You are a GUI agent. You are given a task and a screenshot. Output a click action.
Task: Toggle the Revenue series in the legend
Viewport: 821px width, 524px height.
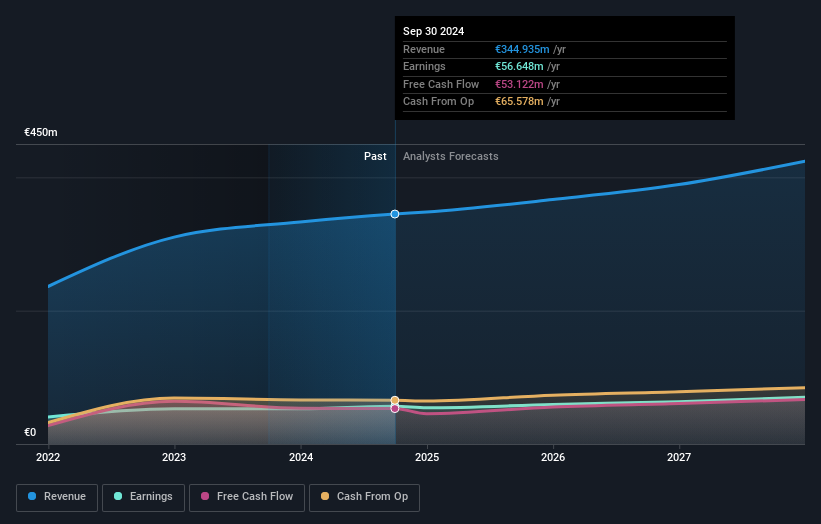[x=58, y=497]
